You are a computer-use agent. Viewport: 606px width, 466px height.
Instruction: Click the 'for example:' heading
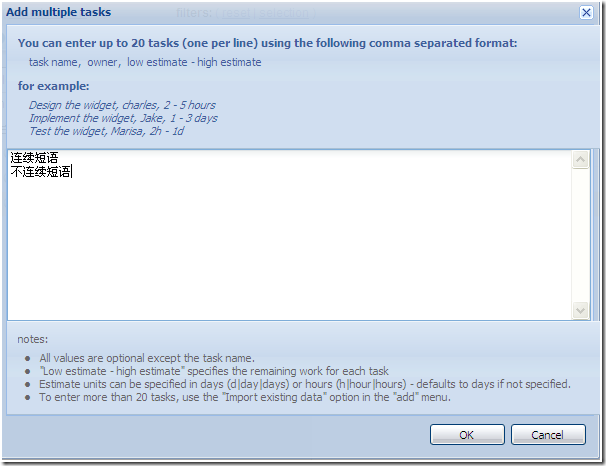point(53,86)
